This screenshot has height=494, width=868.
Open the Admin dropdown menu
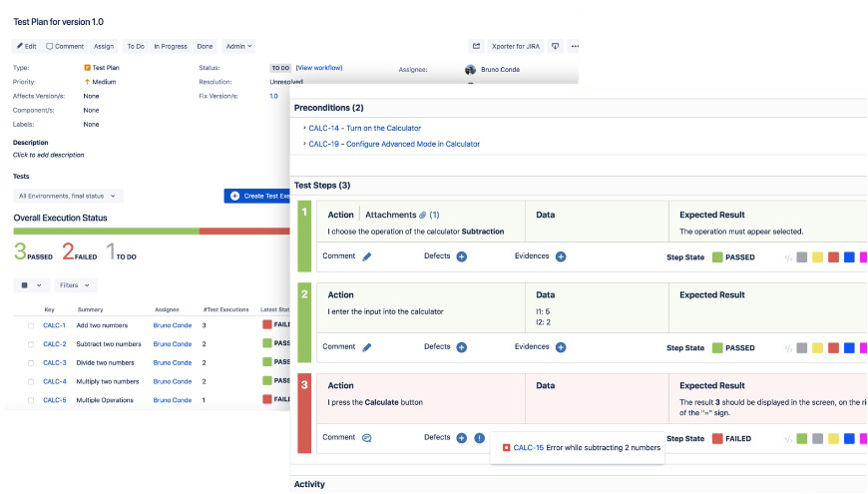[x=238, y=47]
